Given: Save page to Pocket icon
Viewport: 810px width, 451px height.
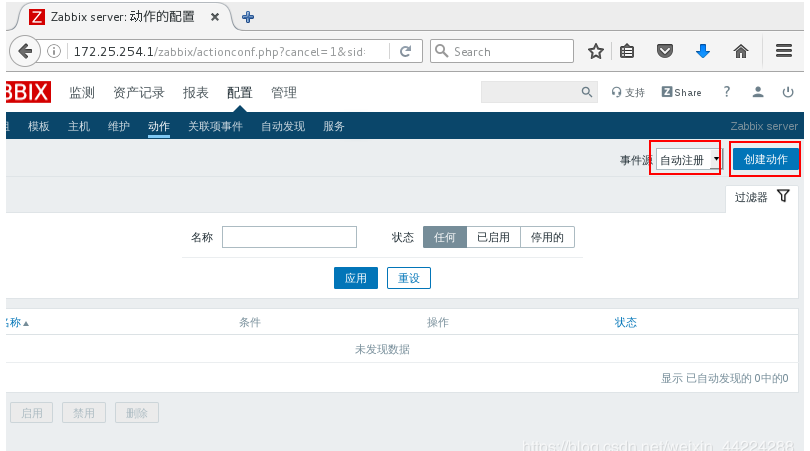Looking at the screenshot, I should (x=665, y=51).
